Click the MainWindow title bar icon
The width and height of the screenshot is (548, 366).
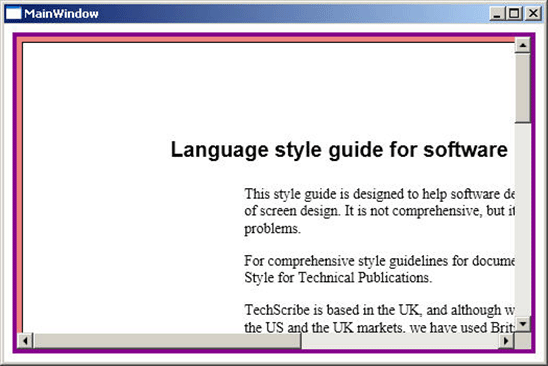click(14, 13)
